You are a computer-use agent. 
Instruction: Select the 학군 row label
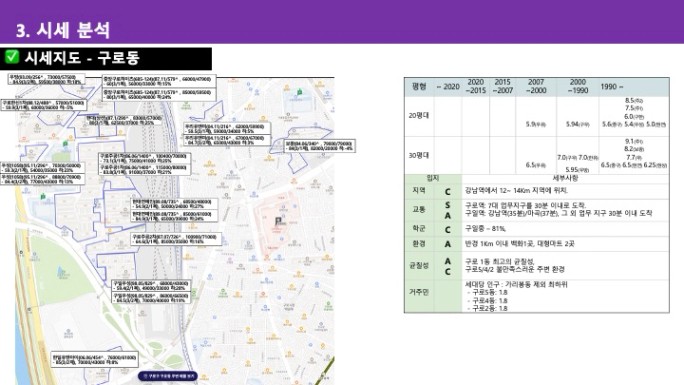coord(419,228)
